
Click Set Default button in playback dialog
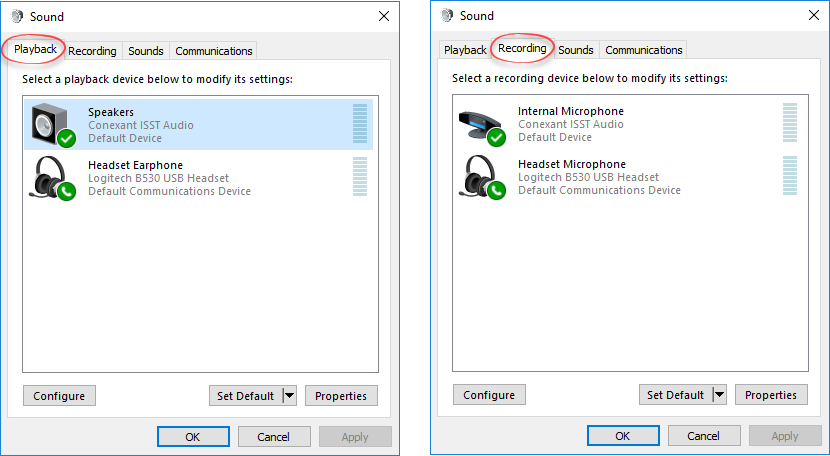pyautogui.click(x=245, y=396)
